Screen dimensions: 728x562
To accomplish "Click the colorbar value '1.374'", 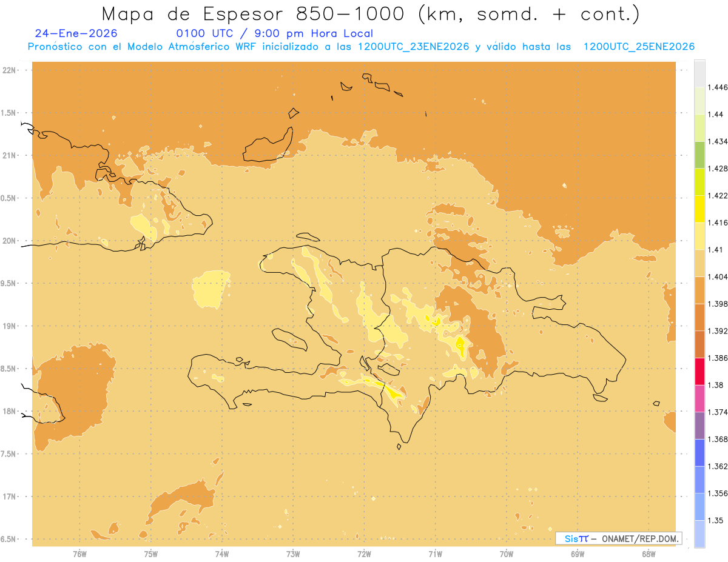I will (718, 412).
